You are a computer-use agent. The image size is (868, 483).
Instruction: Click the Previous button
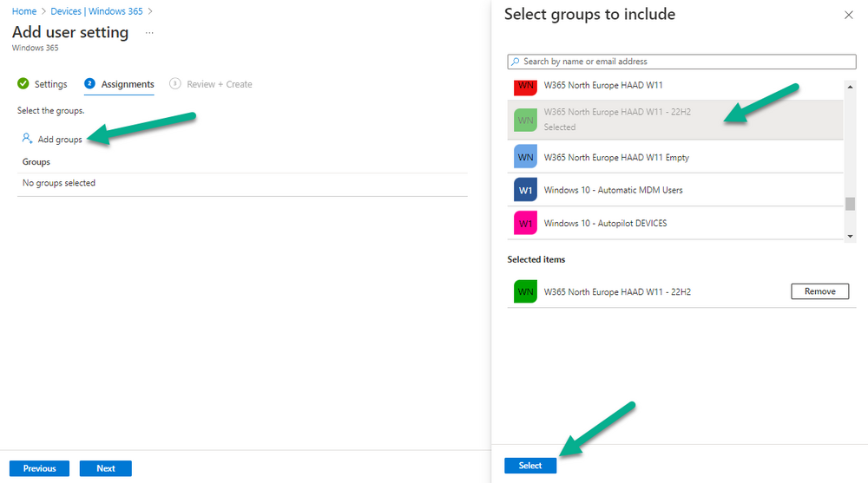(x=39, y=468)
